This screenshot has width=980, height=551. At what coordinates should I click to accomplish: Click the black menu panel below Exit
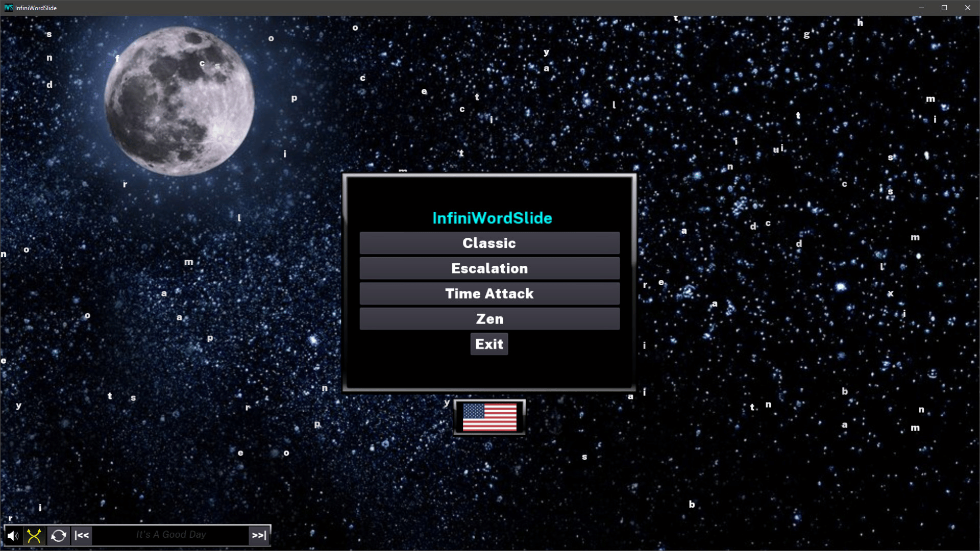coord(489,372)
